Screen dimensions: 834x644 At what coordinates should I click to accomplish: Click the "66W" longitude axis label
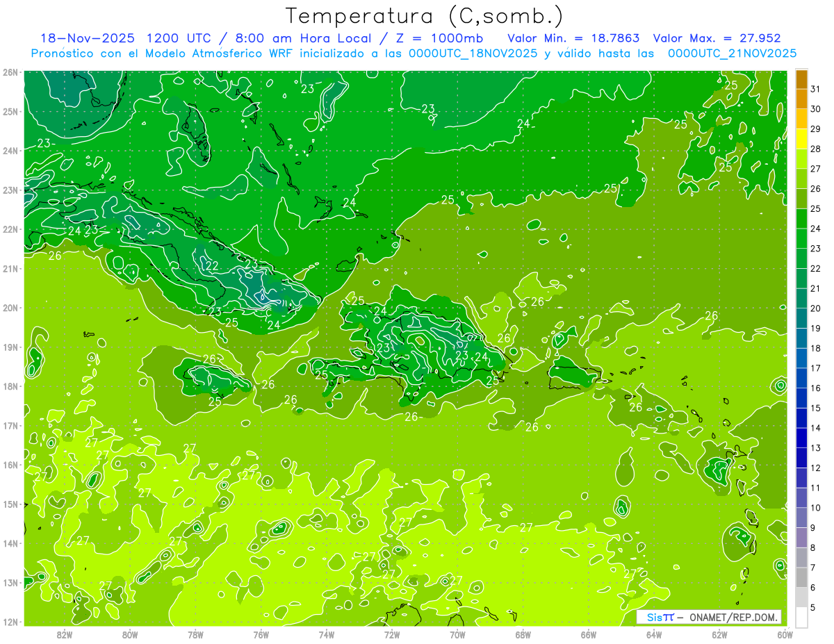tap(589, 634)
